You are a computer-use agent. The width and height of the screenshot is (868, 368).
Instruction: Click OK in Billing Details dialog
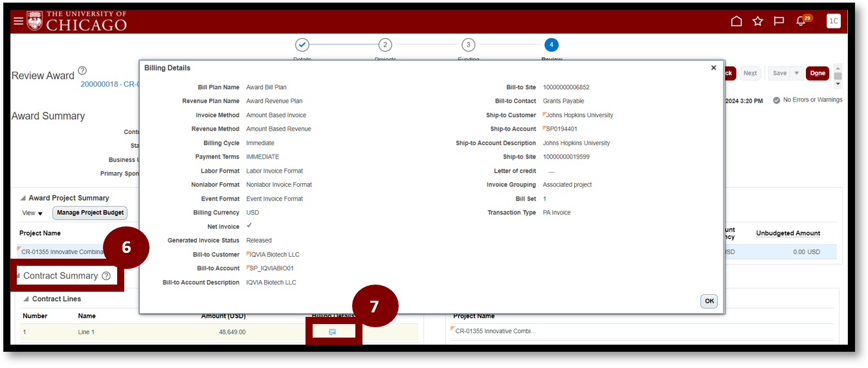click(709, 301)
